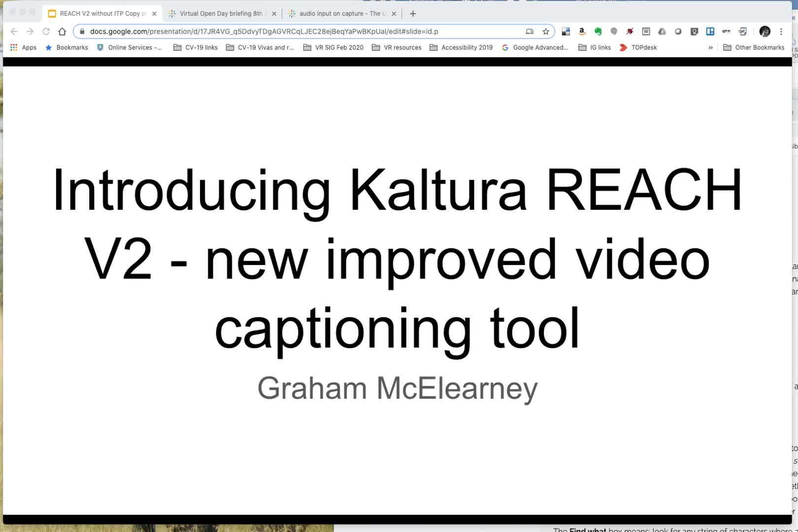Open Chrome three-dot menu
The height and width of the screenshot is (532, 798).
pos(781,32)
